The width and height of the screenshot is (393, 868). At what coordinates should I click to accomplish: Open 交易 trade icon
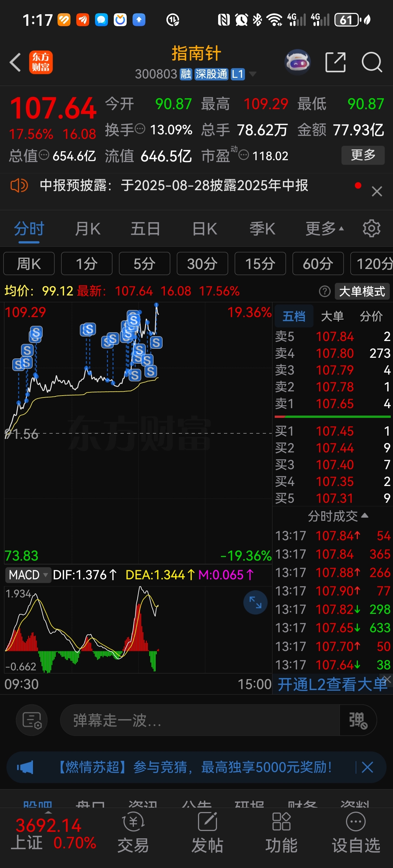(133, 833)
